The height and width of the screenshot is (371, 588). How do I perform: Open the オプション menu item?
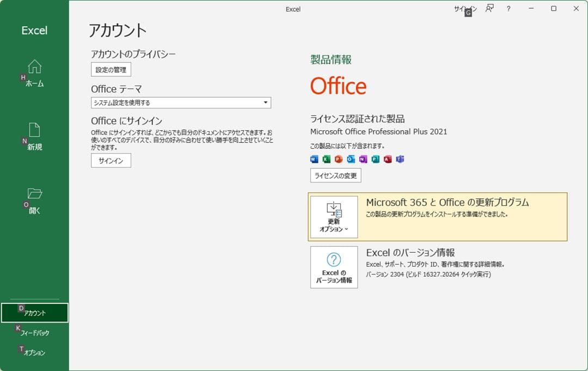coord(35,352)
